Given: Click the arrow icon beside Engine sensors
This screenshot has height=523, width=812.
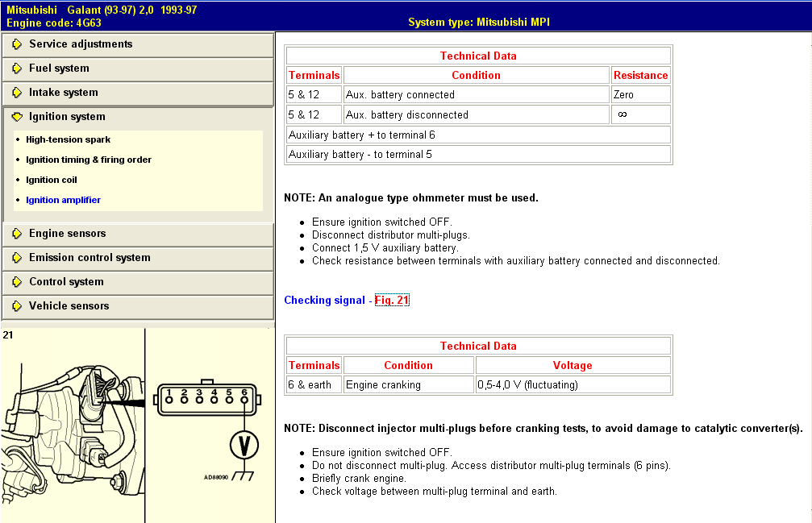Looking at the screenshot, I should 17,234.
